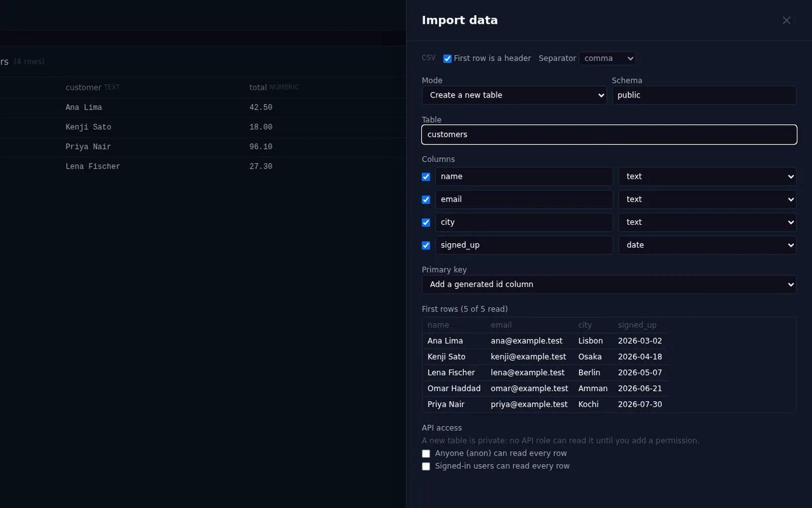Enable 'Signed-in users can read every row'
Screen dimensions: 812x508
tap(426, 466)
